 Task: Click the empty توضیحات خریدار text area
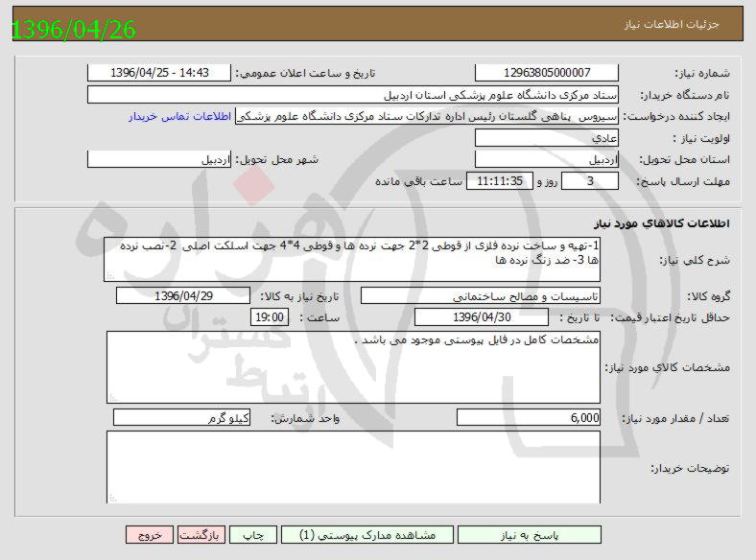coord(353,467)
